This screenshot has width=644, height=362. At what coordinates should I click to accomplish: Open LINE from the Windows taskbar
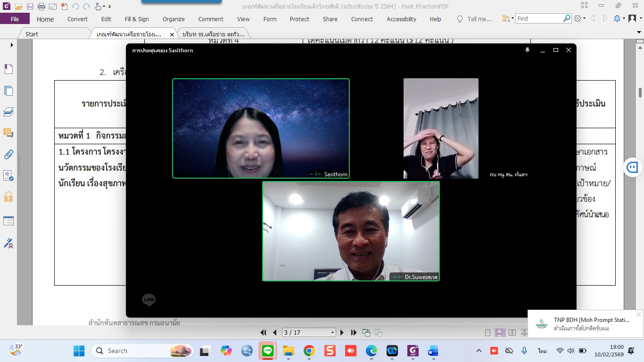coord(268,351)
